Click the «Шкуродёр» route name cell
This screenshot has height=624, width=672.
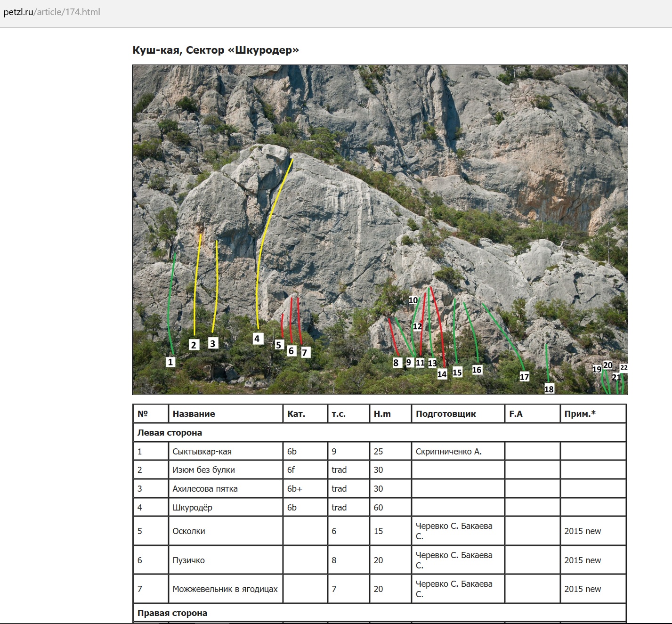[x=192, y=507]
